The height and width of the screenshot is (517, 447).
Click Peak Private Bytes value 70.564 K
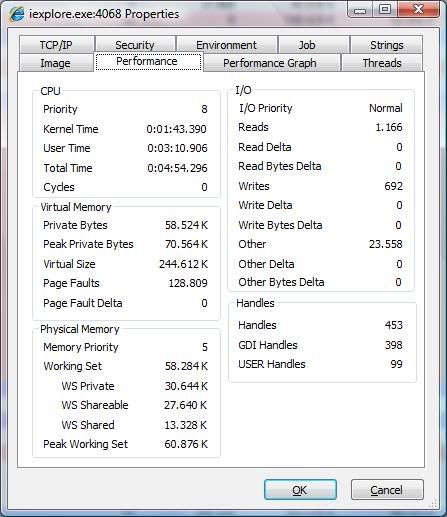186,244
